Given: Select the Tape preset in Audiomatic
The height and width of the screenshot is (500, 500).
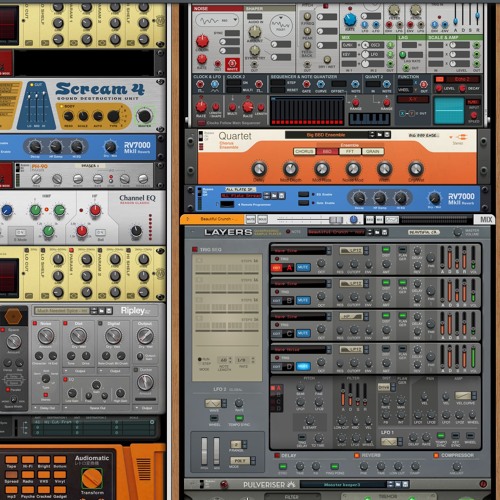Looking at the screenshot, I should pyautogui.click(x=11, y=460).
